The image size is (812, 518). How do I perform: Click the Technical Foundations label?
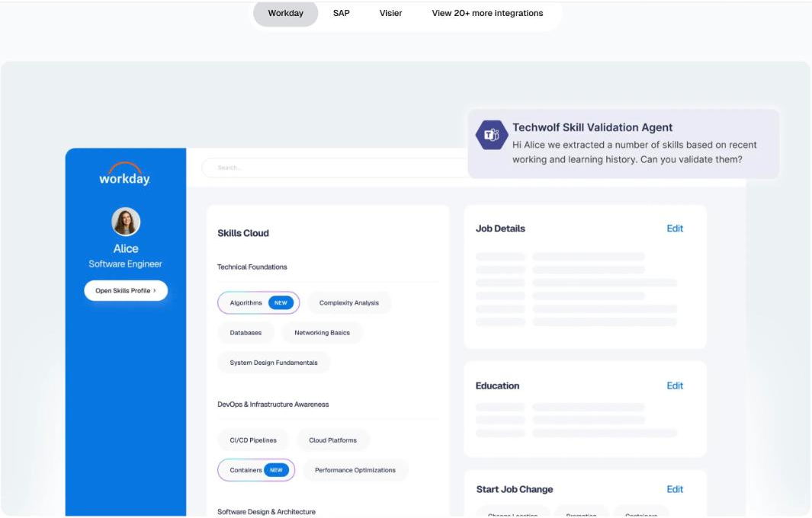[252, 267]
